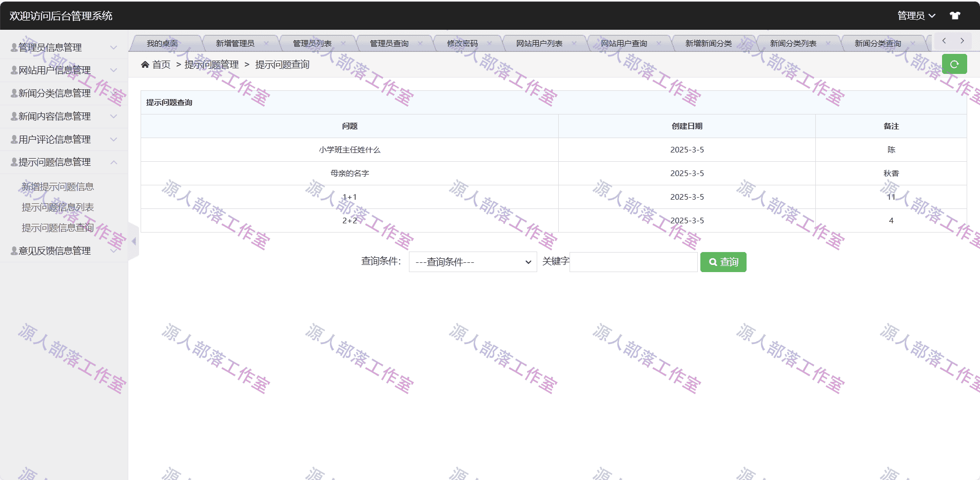Click the green refresh icon button
This screenshot has height=480, width=980.
pos(954,64)
